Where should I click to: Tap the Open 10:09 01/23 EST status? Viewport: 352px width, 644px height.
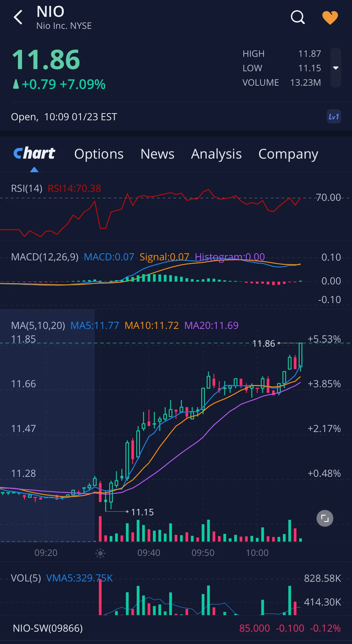(64, 117)
